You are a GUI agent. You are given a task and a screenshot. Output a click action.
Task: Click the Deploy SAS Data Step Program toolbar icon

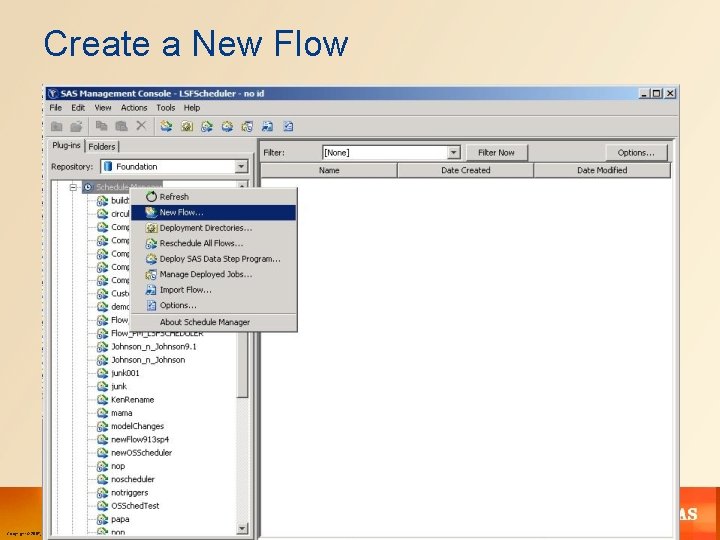tap(227, 126)
